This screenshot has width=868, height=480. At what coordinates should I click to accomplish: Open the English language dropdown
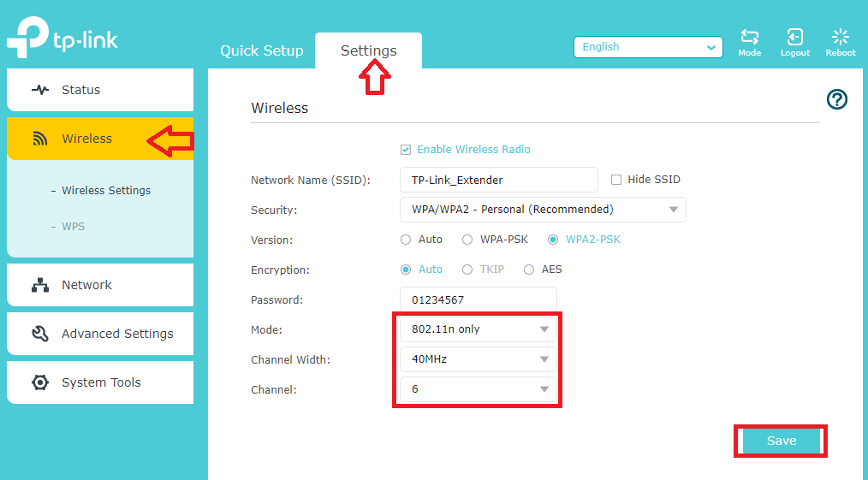pyautogui.click(x=648, y=47)
